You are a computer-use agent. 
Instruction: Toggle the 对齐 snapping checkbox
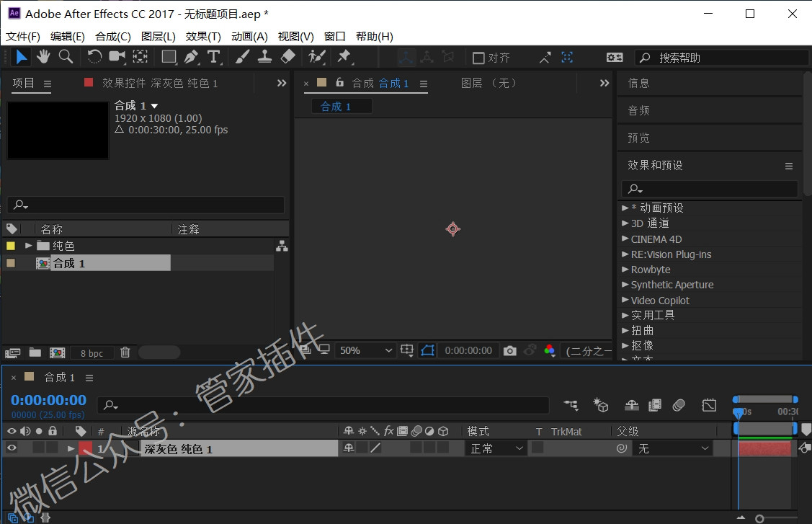click(x=478, y=58)
